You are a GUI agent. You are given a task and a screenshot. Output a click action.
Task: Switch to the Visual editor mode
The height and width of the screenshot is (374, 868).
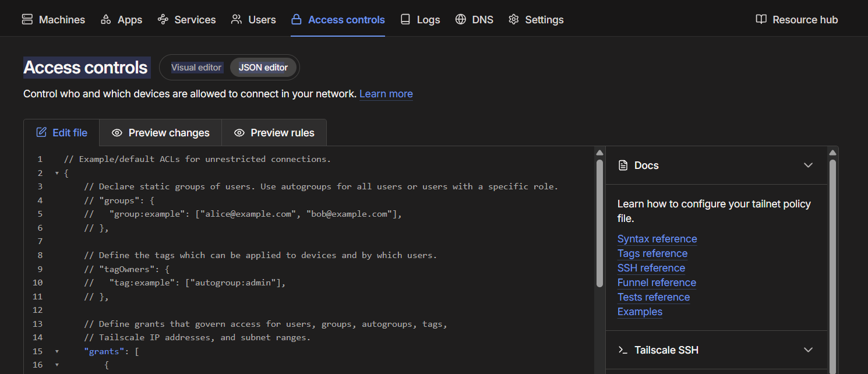pyautogui.click(x=196, y=68)
